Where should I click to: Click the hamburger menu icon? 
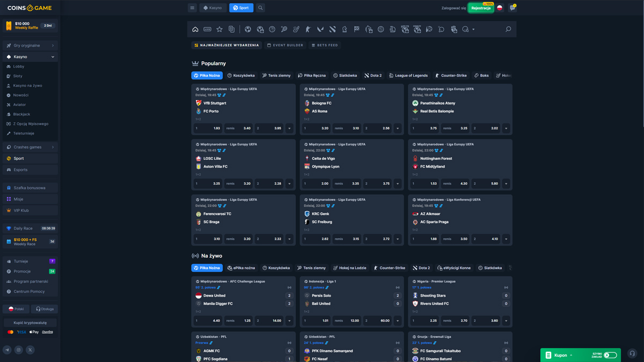tap(192, 8)
